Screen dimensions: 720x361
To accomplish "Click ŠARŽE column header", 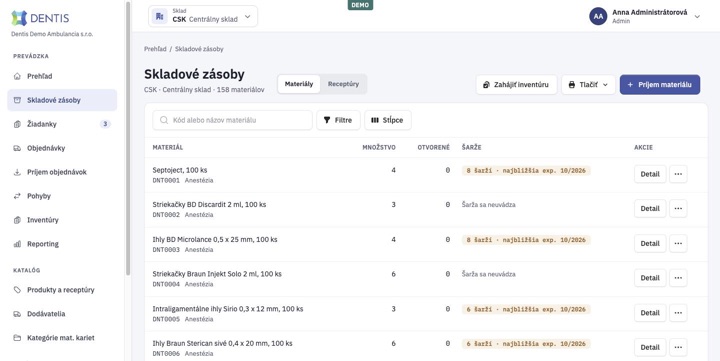I will pyautogui.click(x=472, y=147).
